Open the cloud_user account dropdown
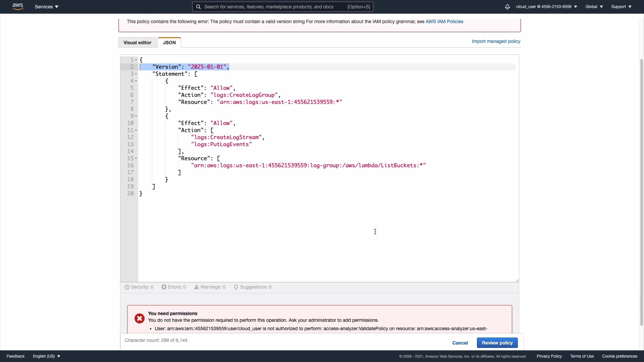 (546, 7)
